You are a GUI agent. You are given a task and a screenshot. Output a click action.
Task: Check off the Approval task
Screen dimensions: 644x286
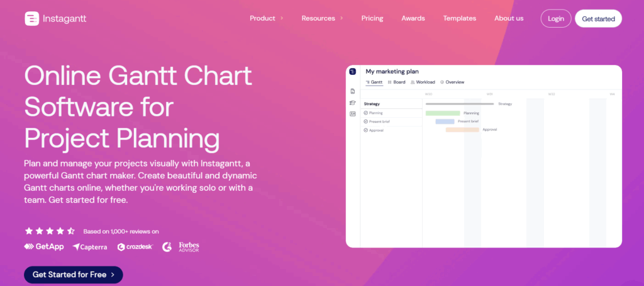[x=366, y=130]
